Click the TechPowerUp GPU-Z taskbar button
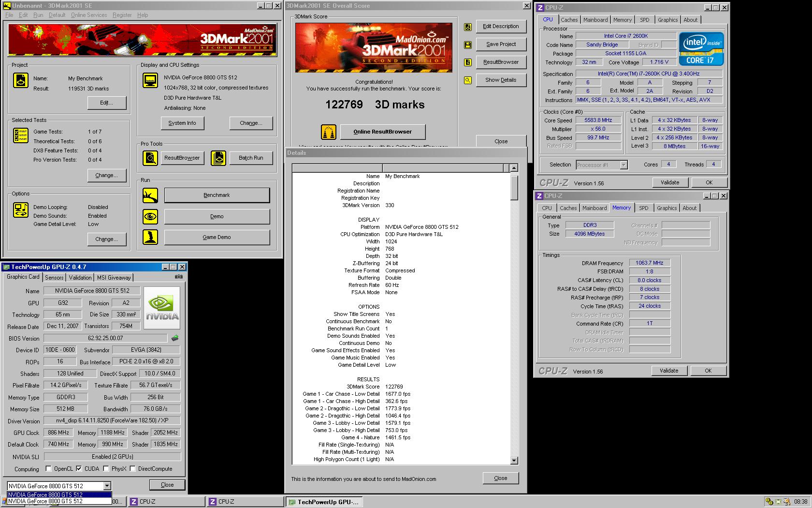This screenshot has height=508, width=812. (x=324, y=502)
